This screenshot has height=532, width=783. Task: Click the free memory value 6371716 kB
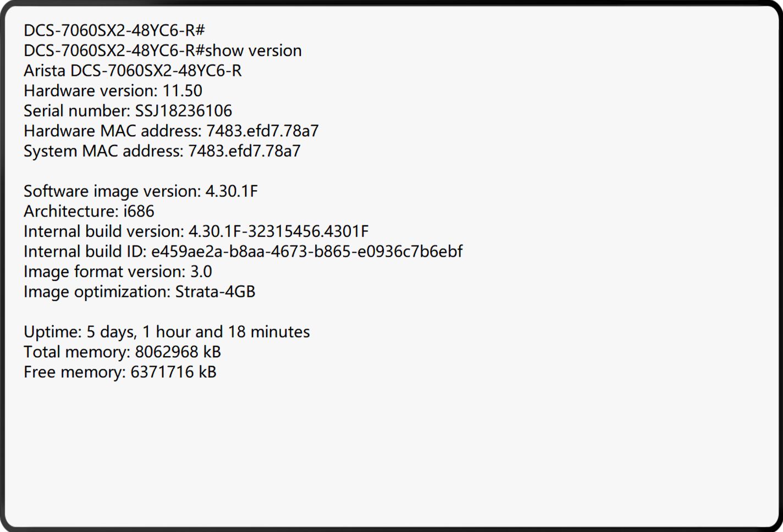(x=173, y=372)
